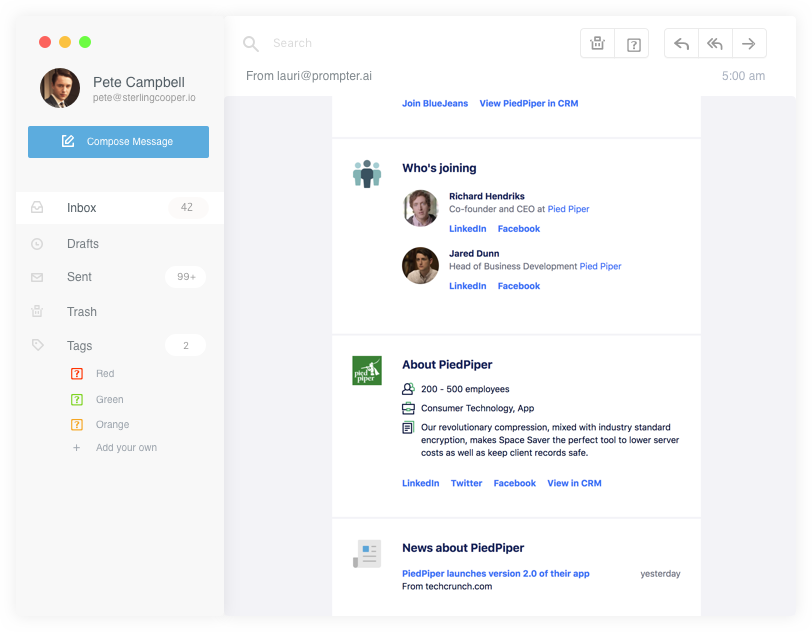Click sender text From lauri@prompter.ai

pos(309,76)
